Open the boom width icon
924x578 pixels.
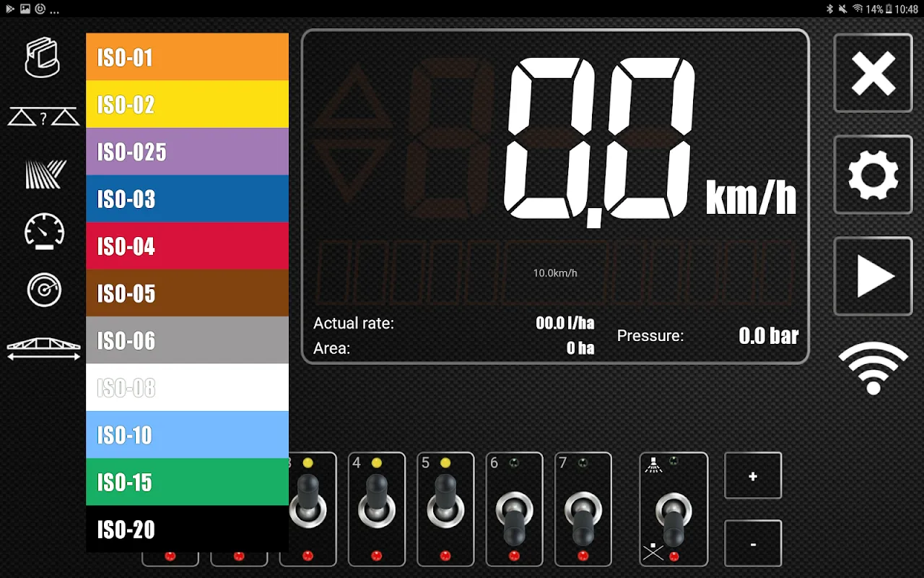click(x=44, y=349)
